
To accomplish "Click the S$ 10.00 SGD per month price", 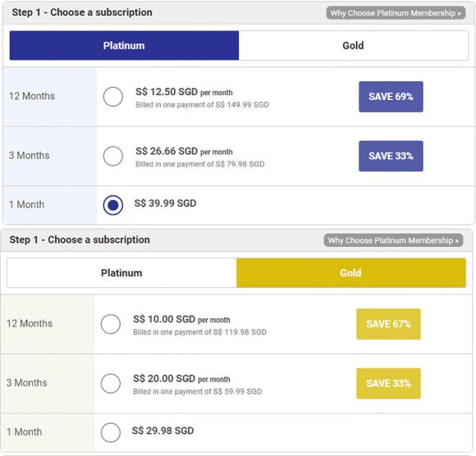I will point(181,320).
